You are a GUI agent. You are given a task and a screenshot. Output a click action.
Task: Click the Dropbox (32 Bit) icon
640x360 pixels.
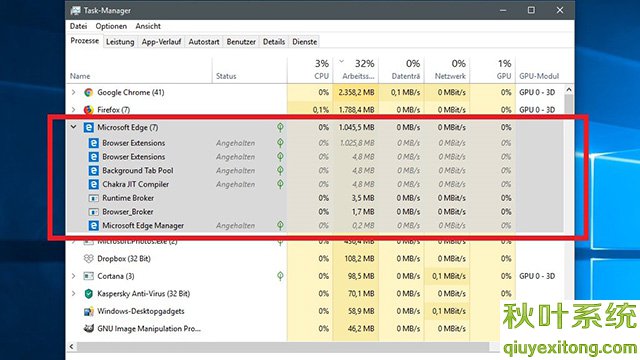(x=89, y=259)
